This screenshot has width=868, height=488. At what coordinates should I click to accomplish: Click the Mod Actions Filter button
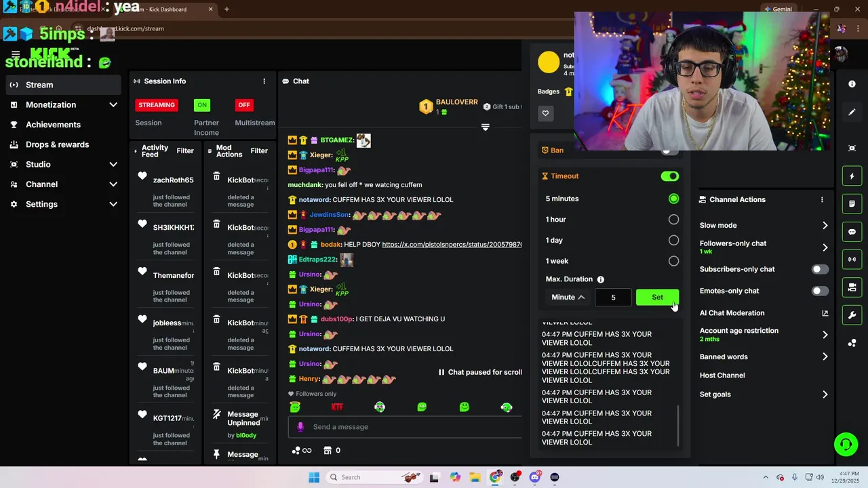point(259,151)
